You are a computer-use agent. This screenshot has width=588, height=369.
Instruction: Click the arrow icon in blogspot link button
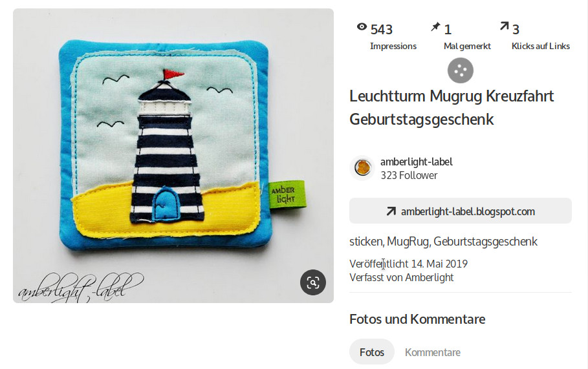click(x=391, y=211)
